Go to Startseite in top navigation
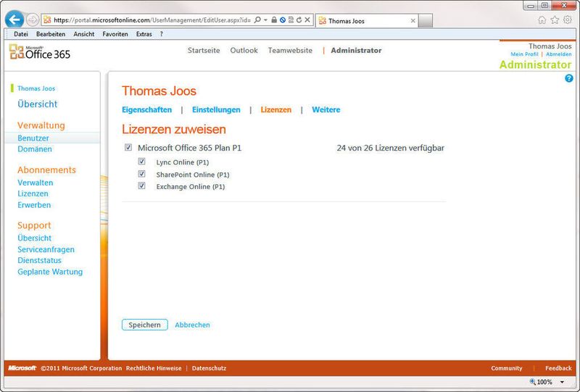The width and height of the screenshot is (580, 392). pyautogui.click(x=204, y=50)
